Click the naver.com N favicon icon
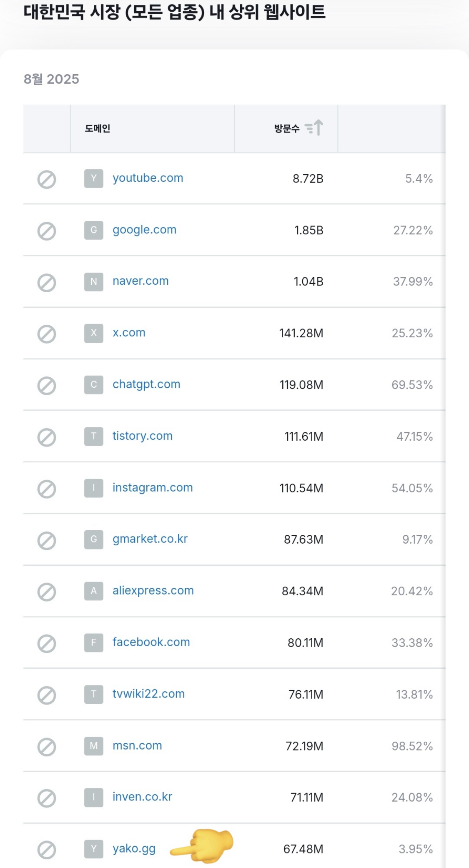 [94, 281]
